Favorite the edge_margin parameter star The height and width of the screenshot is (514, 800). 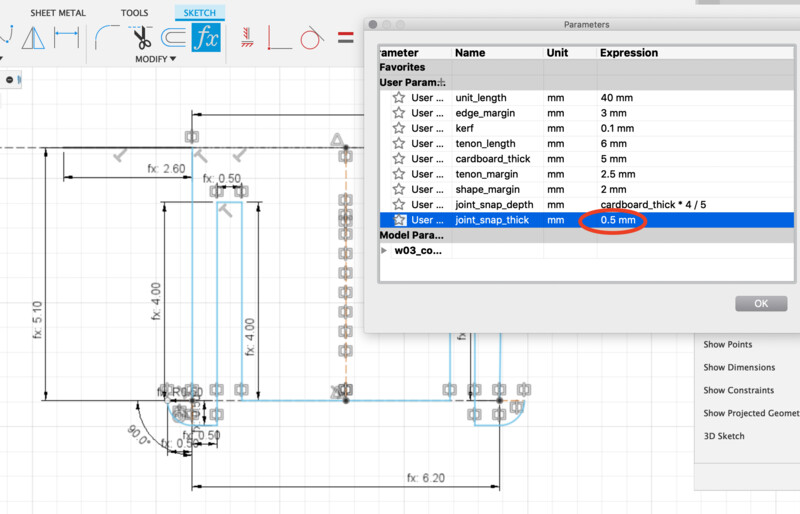tap(399, 113)
